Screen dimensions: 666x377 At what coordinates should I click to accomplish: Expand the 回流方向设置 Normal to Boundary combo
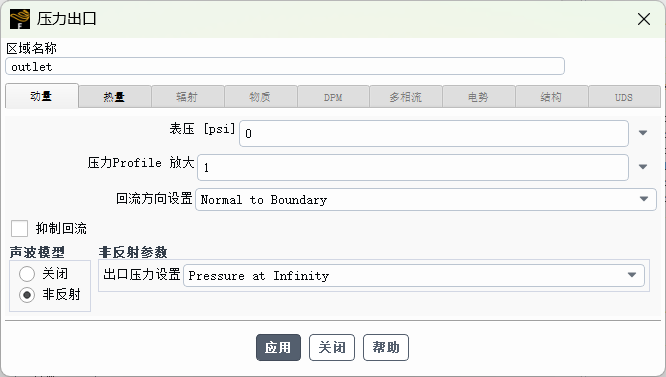tap(426, 200)
